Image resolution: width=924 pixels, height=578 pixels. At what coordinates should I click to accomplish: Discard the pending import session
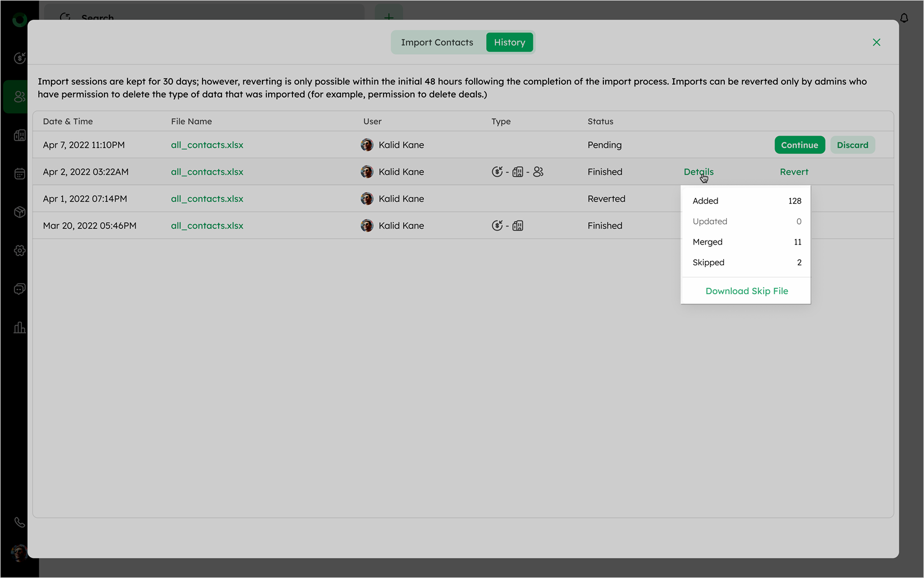[852, 145]
